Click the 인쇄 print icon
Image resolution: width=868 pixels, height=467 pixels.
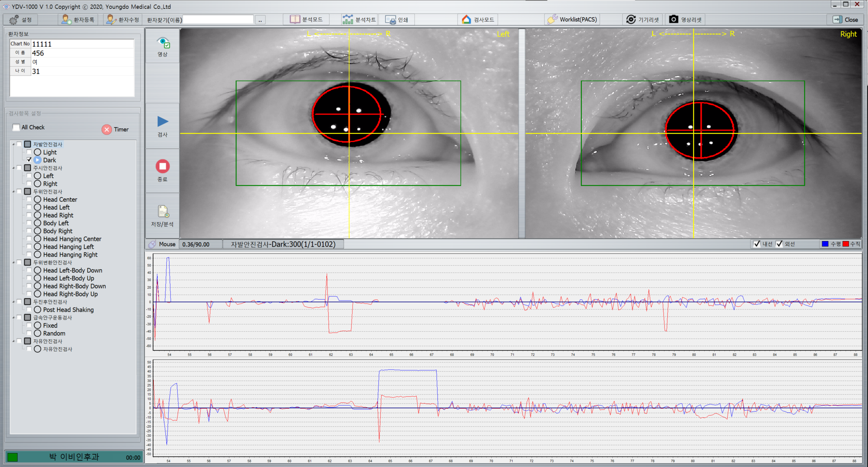390,20
